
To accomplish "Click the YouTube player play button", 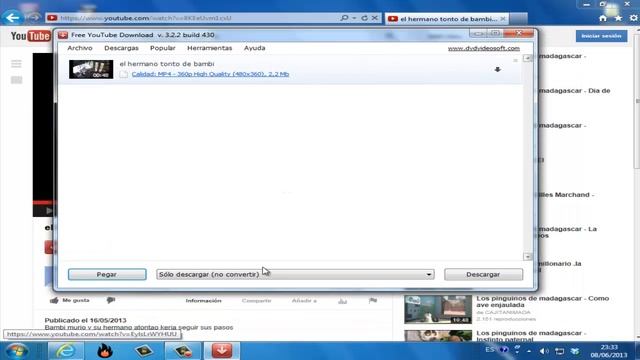I will pos(49,211).
